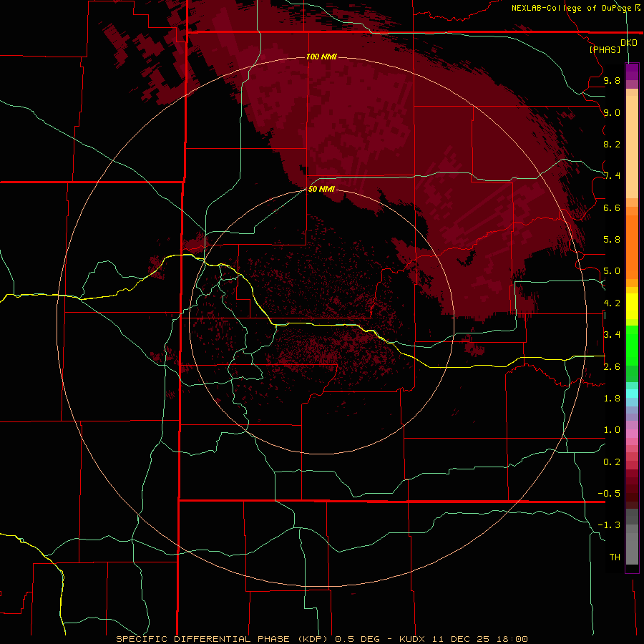This screenshot has height=644, width=644.
Task: Click the 2.6 legend value
Action: [x=612, y=367]
